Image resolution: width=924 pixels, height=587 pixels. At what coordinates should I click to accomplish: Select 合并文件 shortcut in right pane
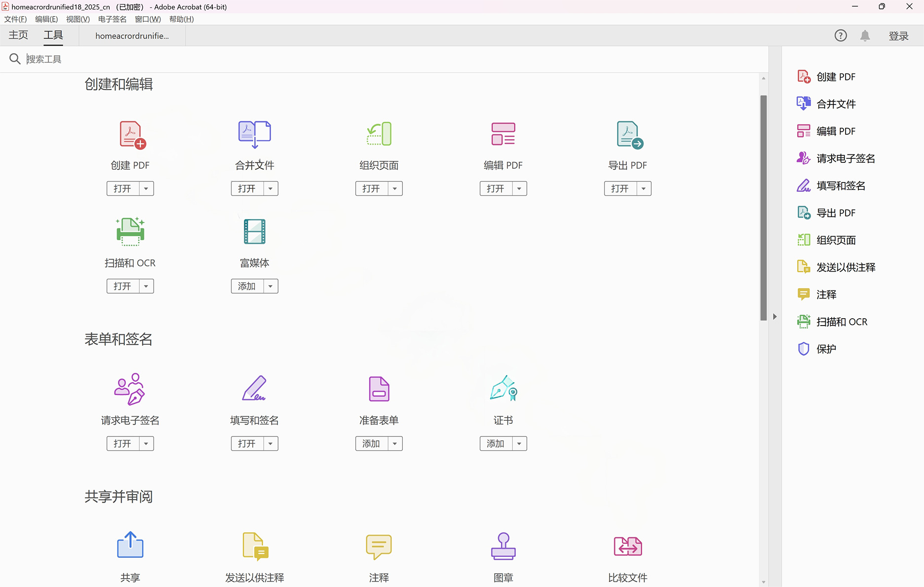click(x=827, y=104)
